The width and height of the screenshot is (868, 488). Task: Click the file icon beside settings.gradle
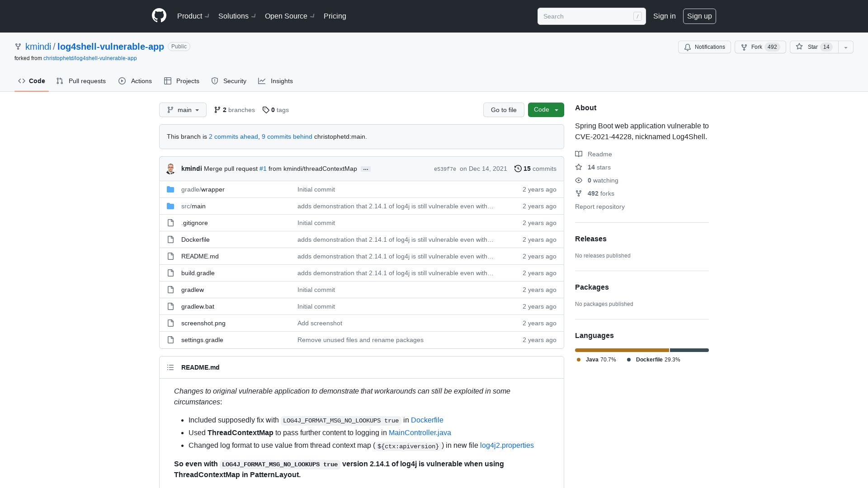(x=170, y=340)
